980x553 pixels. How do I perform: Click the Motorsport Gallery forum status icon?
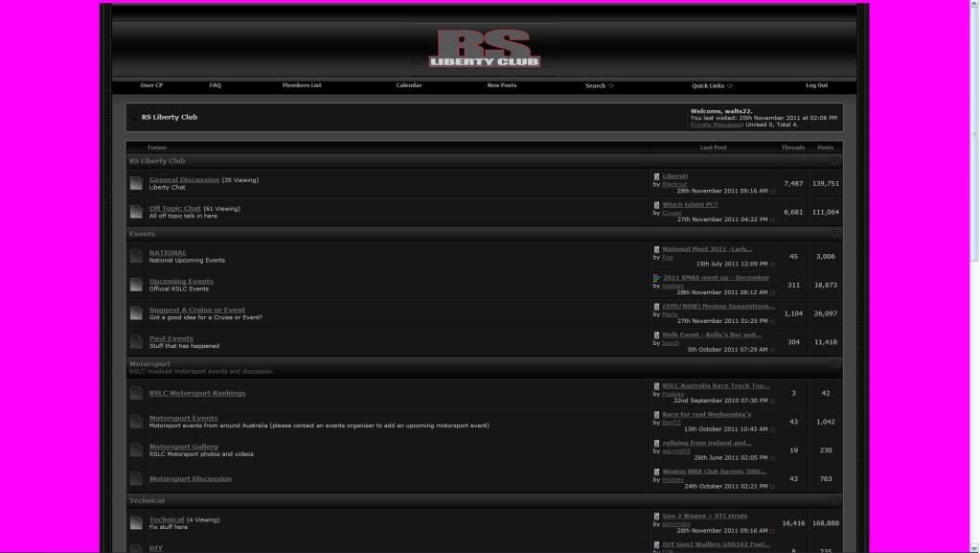click(136, 450)
